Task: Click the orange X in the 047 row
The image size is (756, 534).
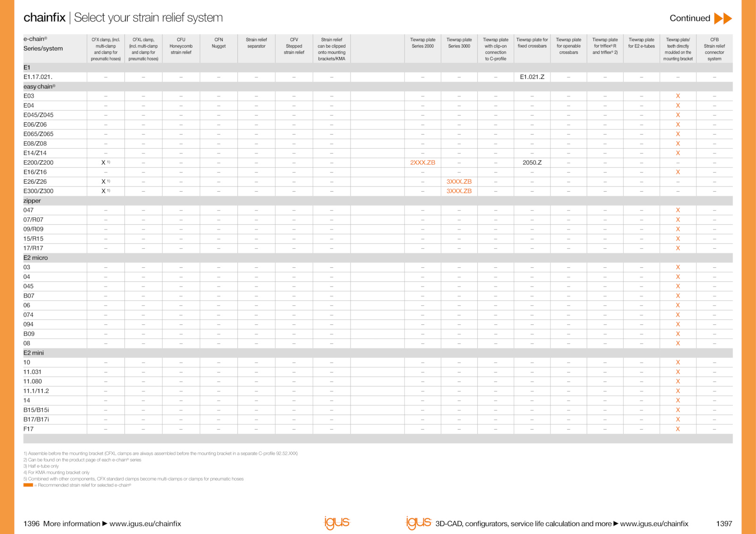Action: click(678, 210)
